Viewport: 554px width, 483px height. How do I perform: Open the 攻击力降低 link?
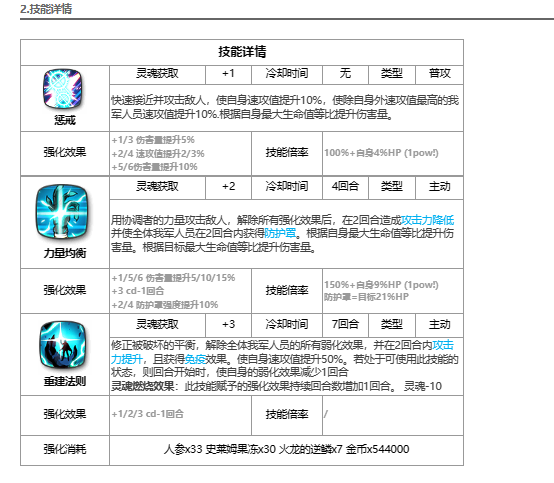click(x=428, y=220)
